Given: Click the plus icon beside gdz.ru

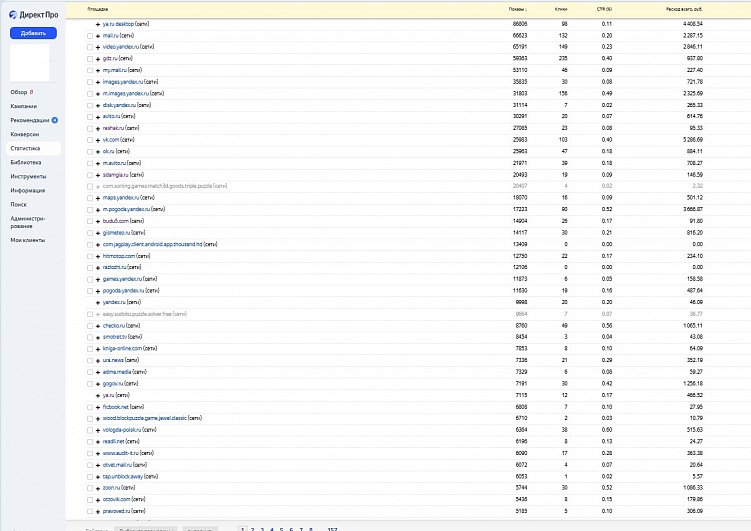Looking at the screenshot, I should pyautogui.click(x=98, y=58).
